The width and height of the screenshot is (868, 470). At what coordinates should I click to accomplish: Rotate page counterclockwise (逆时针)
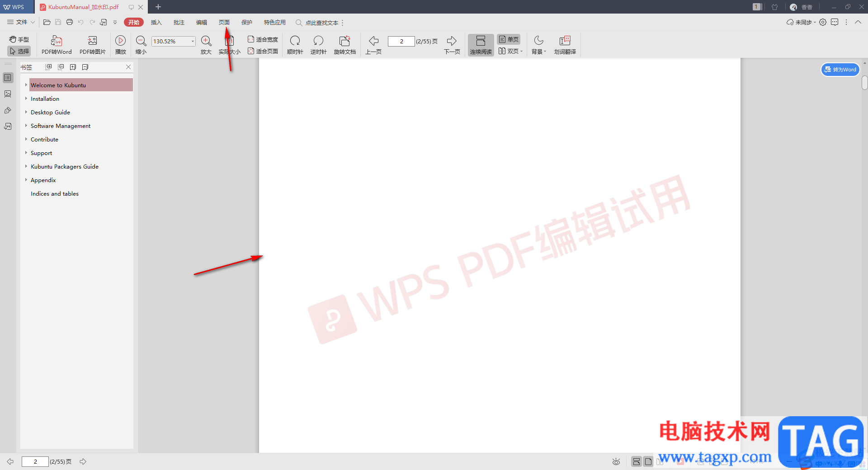(x=319, y=45)
